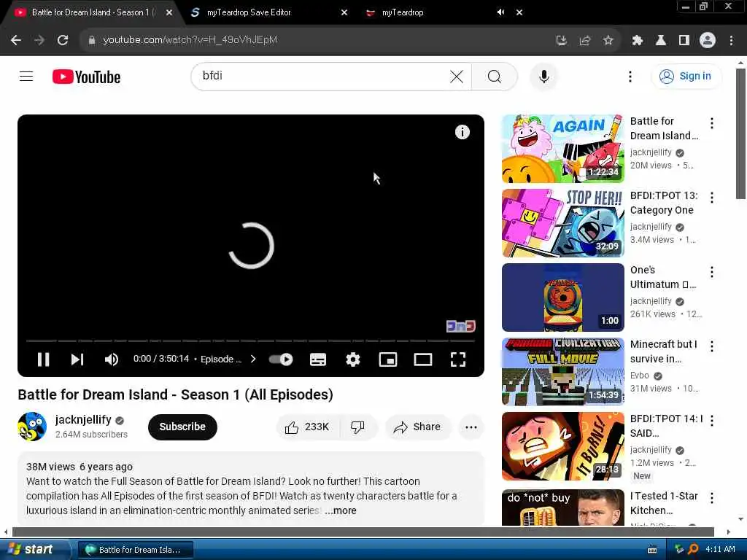This screenshot has height=560, width=747.
Task: Expand the Episode chapter chevron
Action: click(253, 359)
